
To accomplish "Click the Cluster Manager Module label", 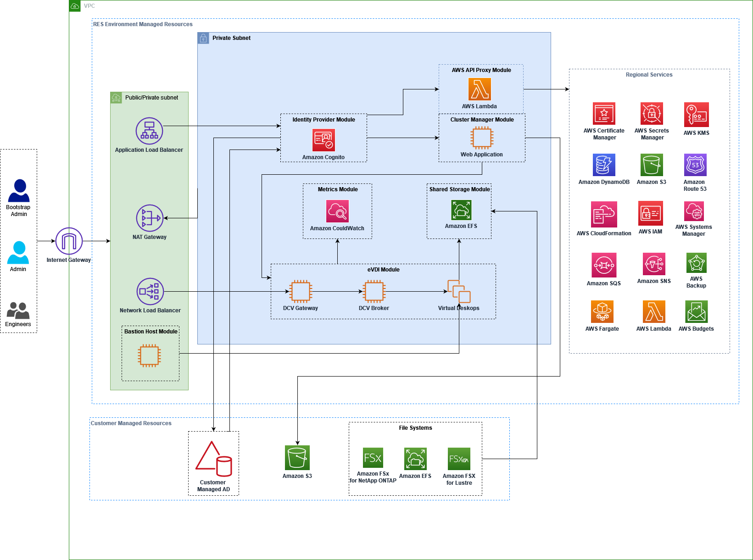I will (481, 119).
